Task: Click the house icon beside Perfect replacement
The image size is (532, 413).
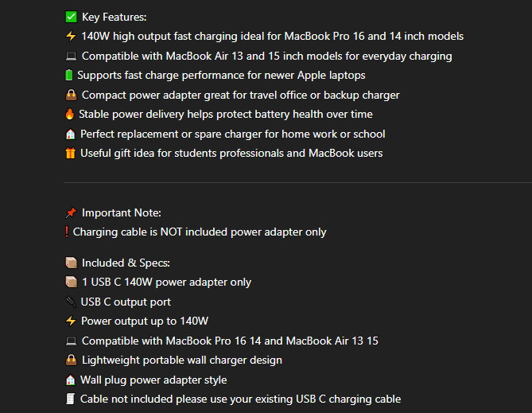Action: [x=70, y=134]
